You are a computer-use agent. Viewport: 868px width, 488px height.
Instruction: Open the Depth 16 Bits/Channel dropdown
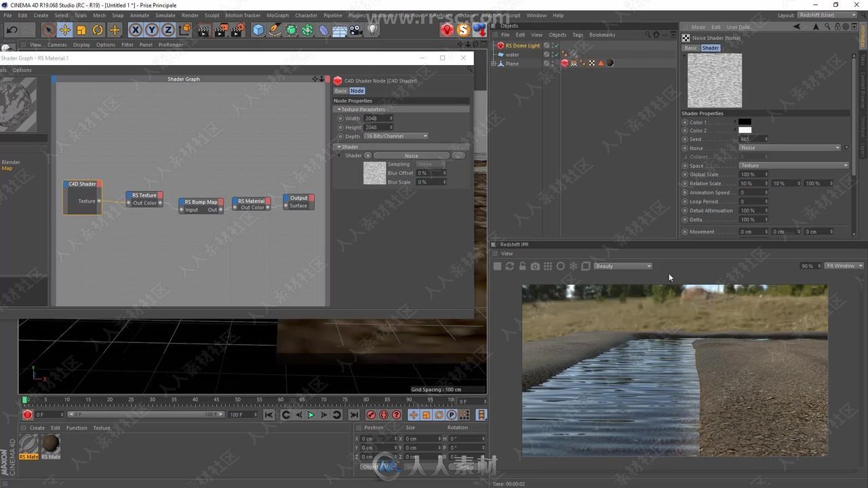tap(396, 136)
